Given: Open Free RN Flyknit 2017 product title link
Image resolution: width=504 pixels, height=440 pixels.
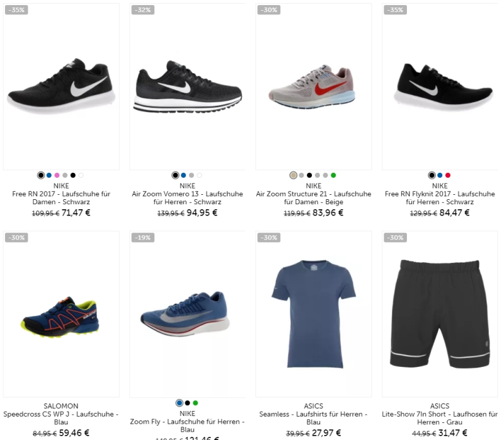Looking at the screenshot, I should [440, 198].
